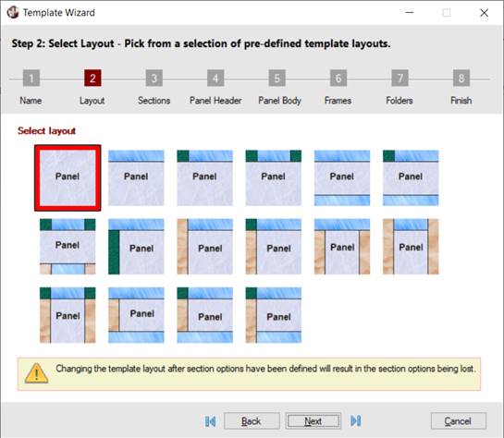This screenshot has height=438, width=504.
Task: Select last layout in the third row
Action: pos(273,315)
